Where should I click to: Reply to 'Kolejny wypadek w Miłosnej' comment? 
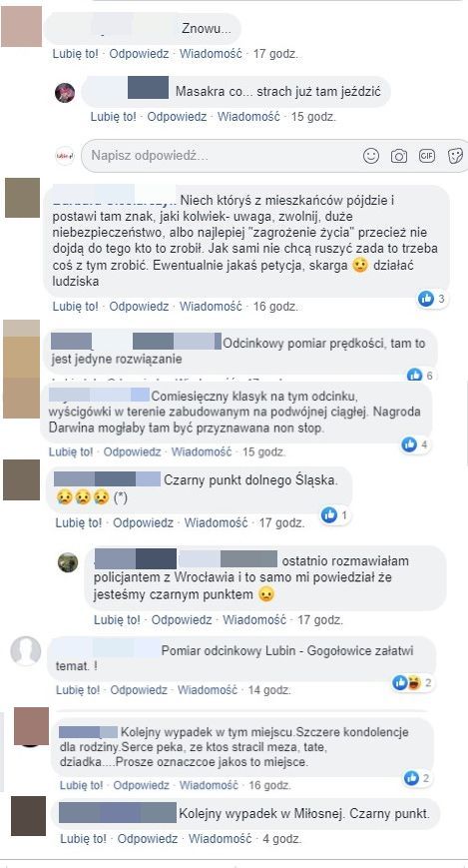pos(148,839)
